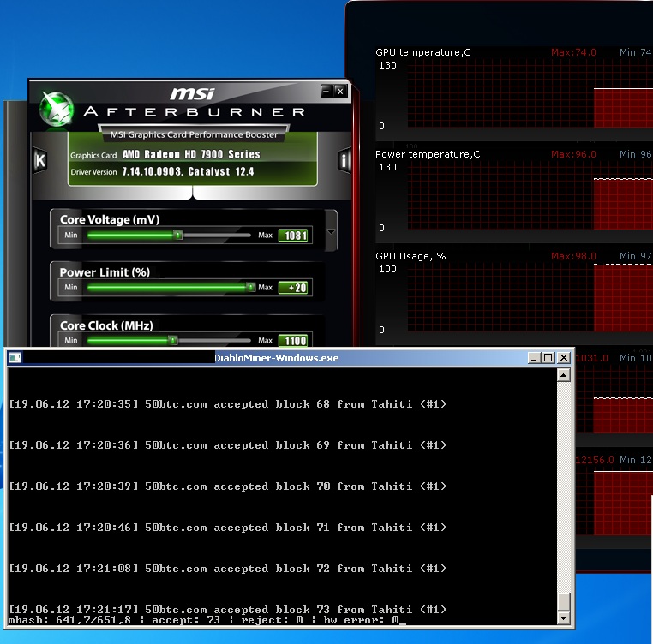Image resolution: width=653 pixels, height=644 pixels.
Task: Click the Max:96.0 power temperature reading
Action: click(573, 154)
